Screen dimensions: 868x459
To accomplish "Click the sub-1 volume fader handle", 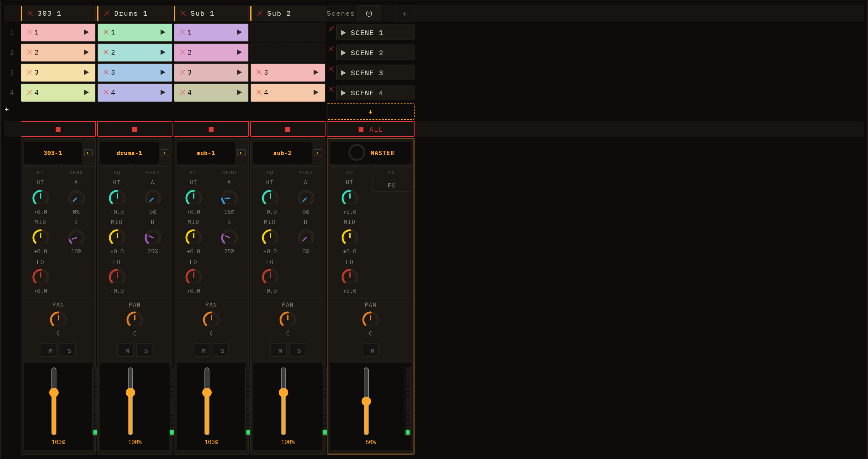I will (207, 393).
